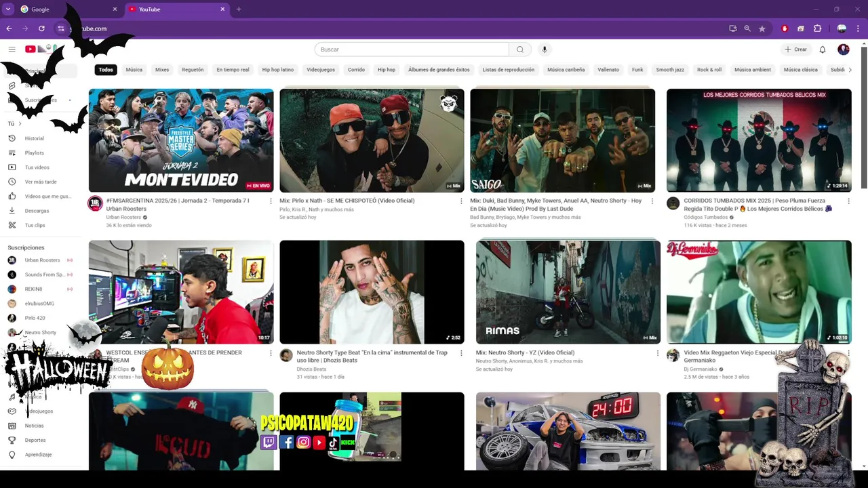Open the browser three-dot menu
The height and width of the screenshot is (488, 868).
click(859, 28)
